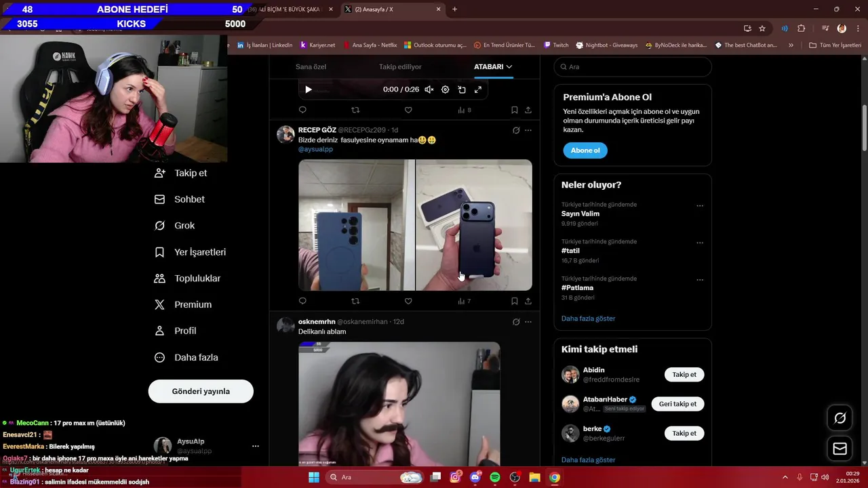Share RECEP GÖZ's tweet
The image size is (868, 488).
click(x=528, y=301)
